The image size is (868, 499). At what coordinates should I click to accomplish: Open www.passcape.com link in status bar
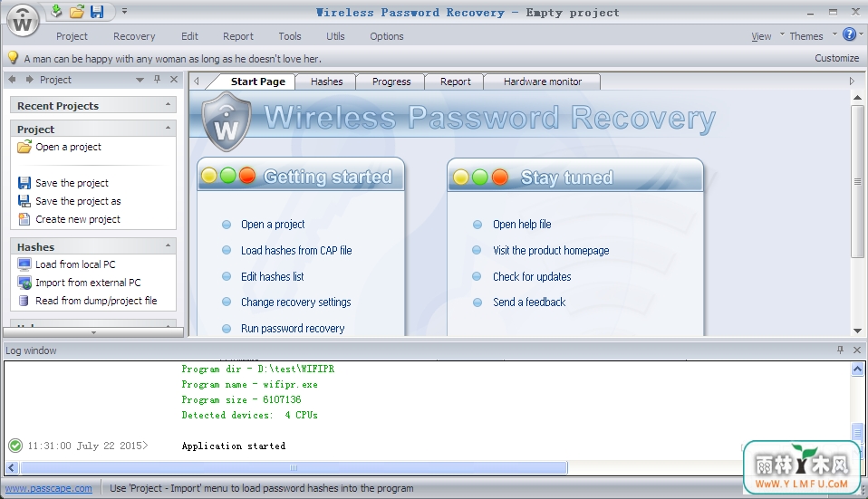click(x=49, y=488)
